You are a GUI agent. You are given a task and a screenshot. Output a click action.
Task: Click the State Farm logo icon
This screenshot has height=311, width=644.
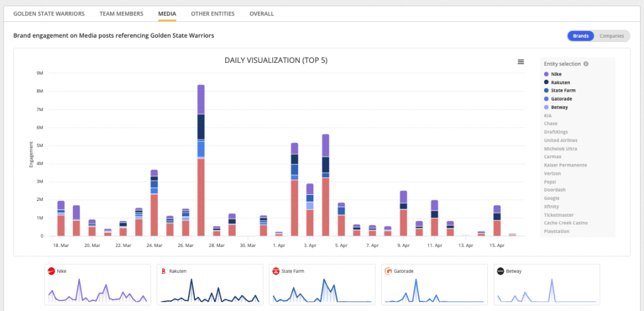point(275,271)
